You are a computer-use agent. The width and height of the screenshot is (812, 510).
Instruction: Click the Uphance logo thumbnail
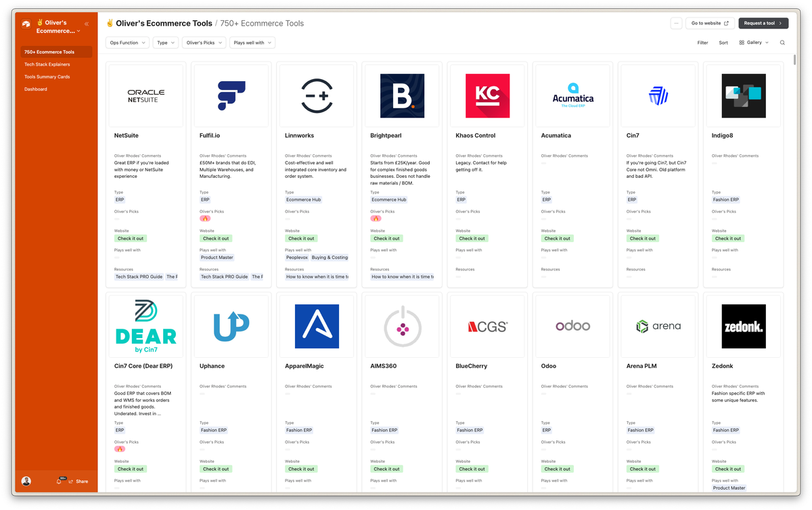pyautogui.click(x=231, y=326)
